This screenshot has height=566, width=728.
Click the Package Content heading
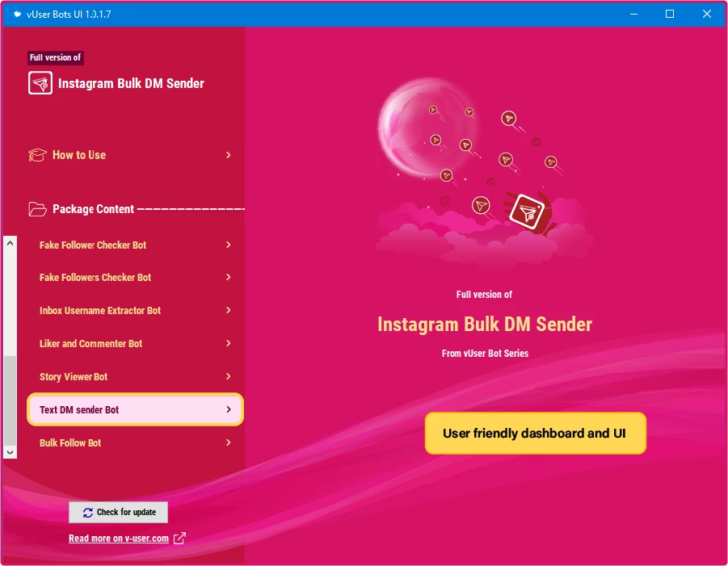(x=93, y=209)
